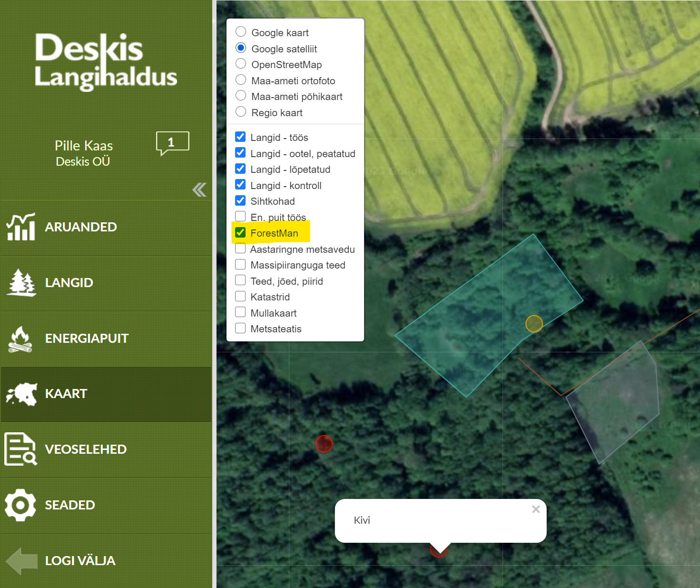Open the Aruanded menu item

106,227
